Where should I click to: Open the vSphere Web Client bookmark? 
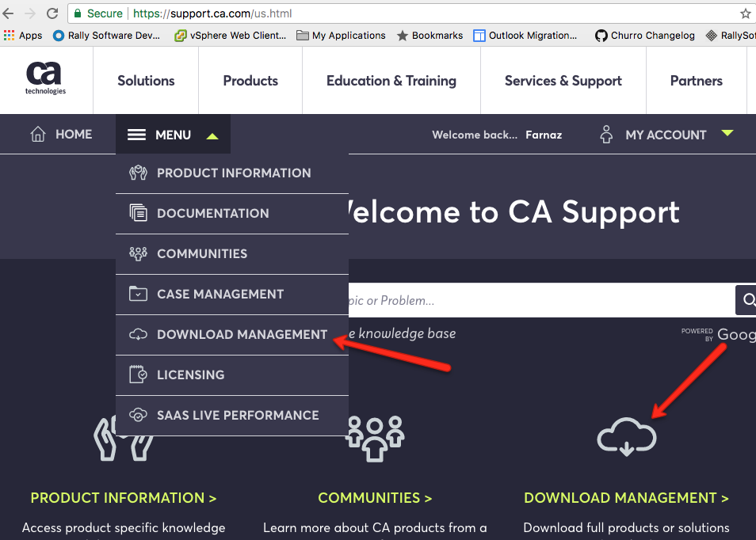[231, 35]
